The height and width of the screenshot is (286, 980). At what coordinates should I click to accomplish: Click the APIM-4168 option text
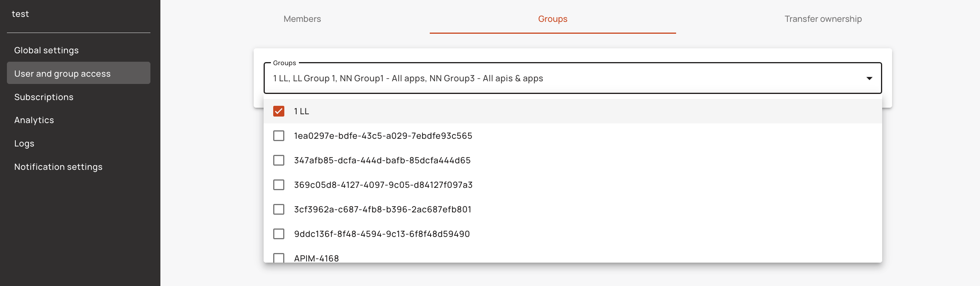317,258
